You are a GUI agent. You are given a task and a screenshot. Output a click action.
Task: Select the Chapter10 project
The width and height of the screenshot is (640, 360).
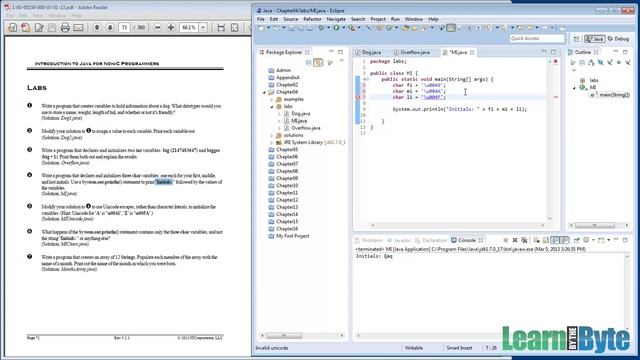click(283, 186)
